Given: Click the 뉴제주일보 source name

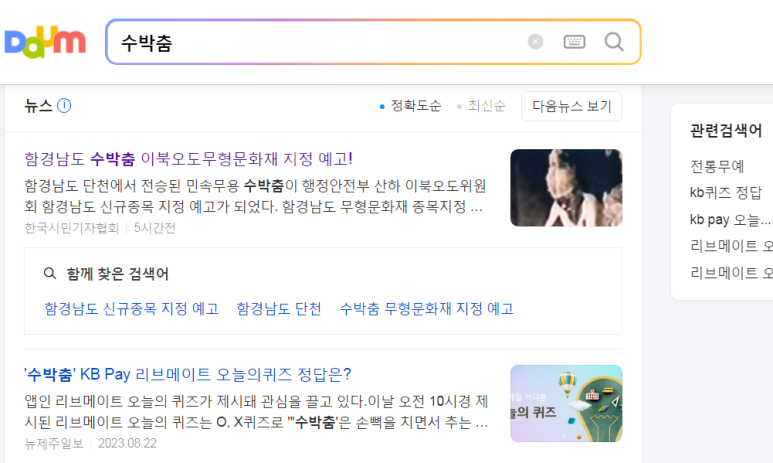Looking at the screenshot, I should coord(54,443).
